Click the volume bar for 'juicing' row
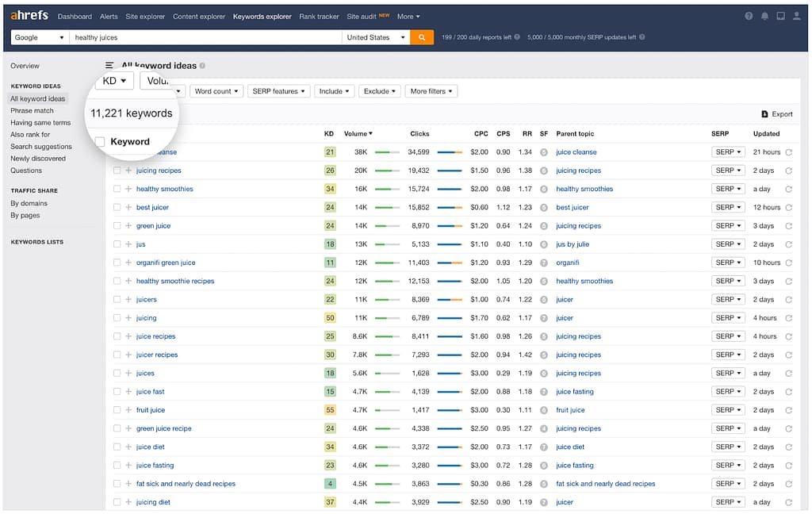This screenshot has width=812, height=514. point(387,318)
